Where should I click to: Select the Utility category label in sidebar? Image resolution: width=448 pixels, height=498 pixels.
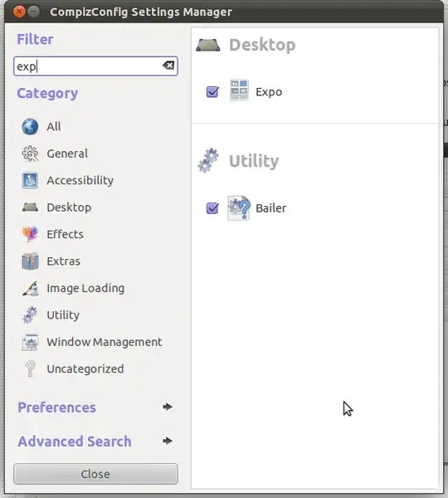63,315
